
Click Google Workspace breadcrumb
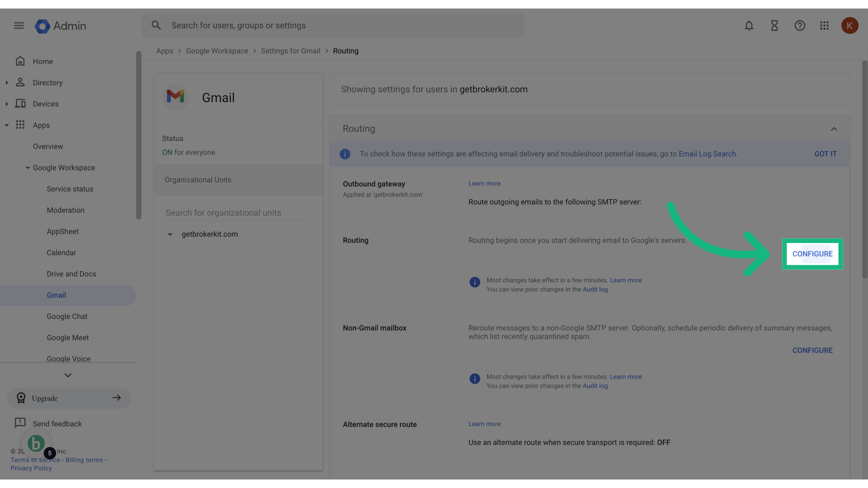pyautogui.click(x=217, y=51)
